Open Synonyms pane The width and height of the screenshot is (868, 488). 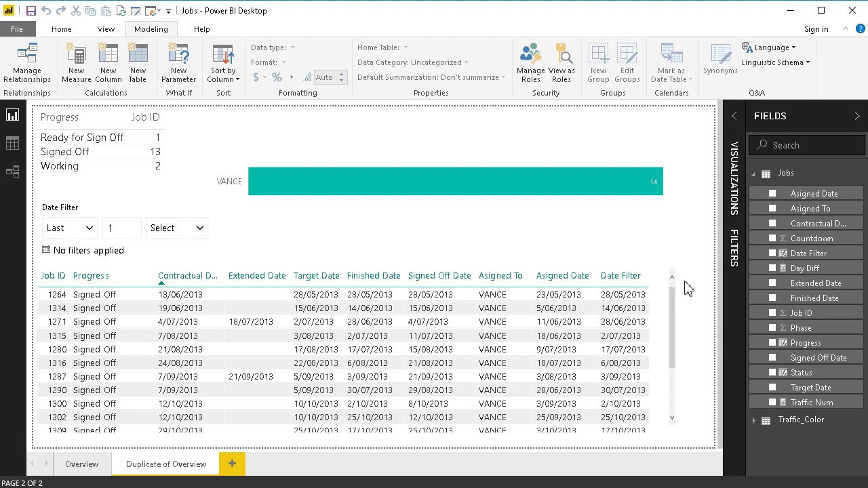720,60
